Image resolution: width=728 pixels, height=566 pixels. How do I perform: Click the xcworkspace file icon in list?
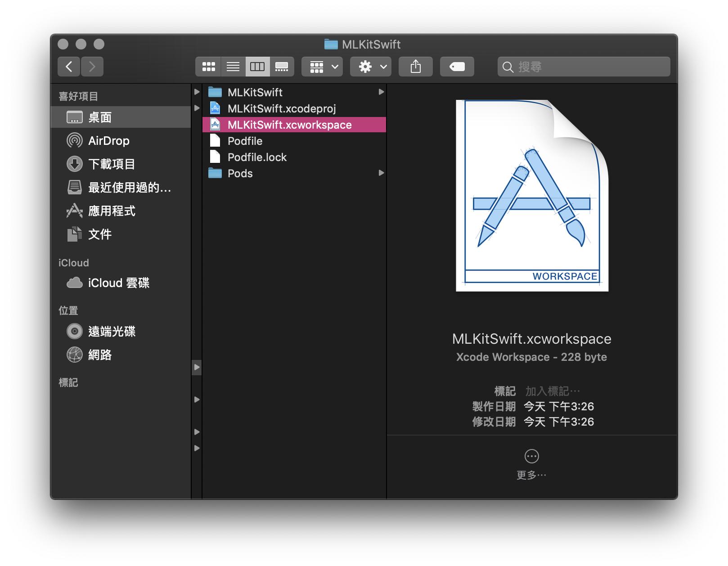click(x=215, y=125)
